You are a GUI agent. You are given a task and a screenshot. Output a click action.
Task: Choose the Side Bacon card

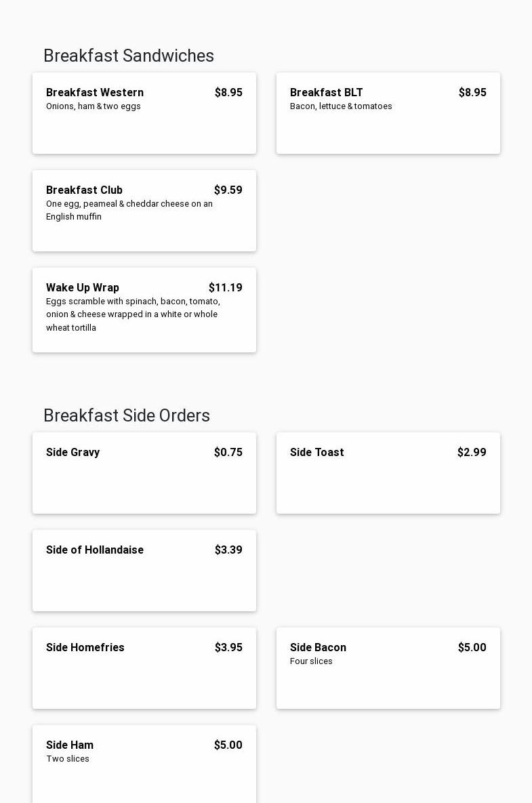click(388, 668)
